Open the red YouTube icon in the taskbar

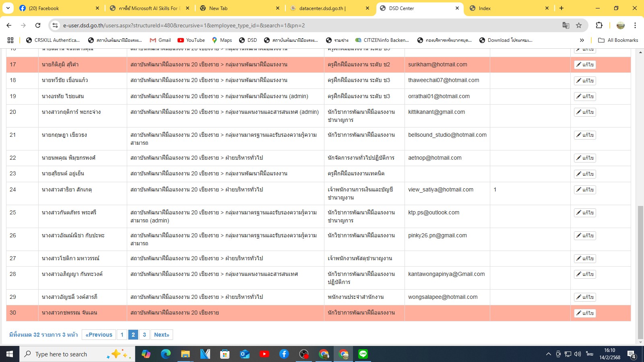[264, 354]
